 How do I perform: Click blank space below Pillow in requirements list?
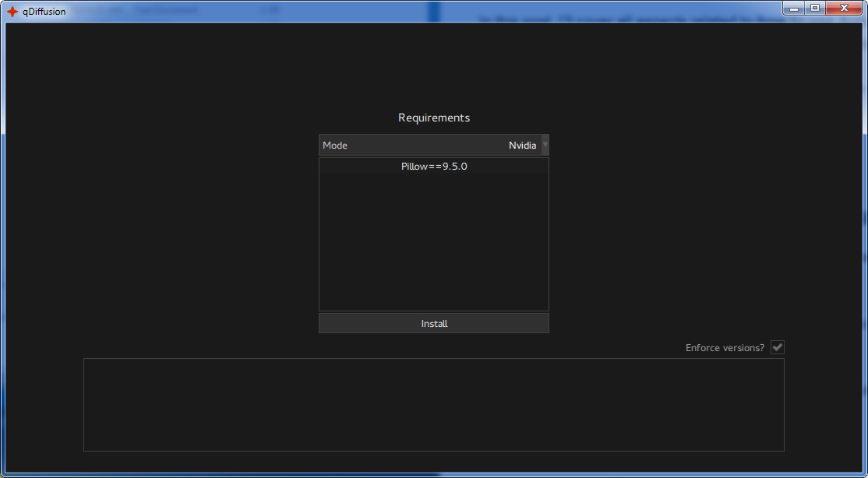click(434, 241)
